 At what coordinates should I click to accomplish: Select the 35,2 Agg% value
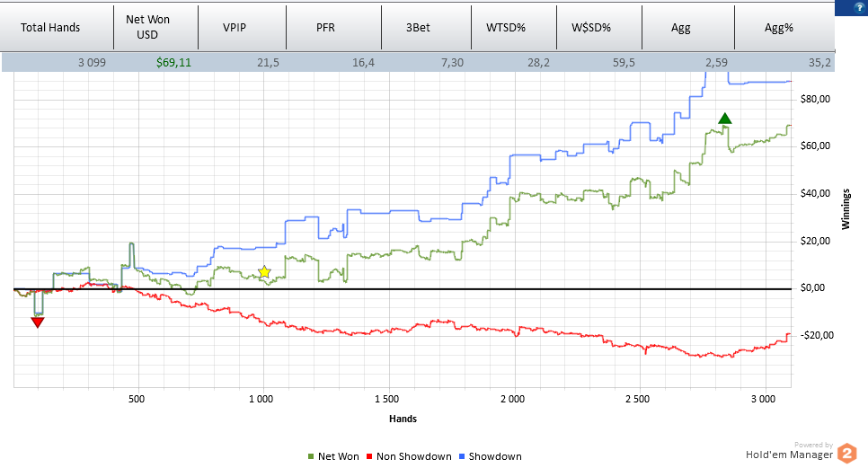[819, 63]
